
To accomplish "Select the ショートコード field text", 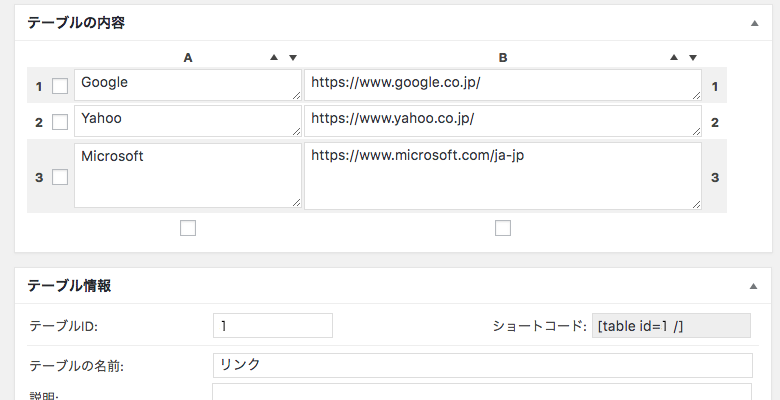I will [x=671, y=325].
